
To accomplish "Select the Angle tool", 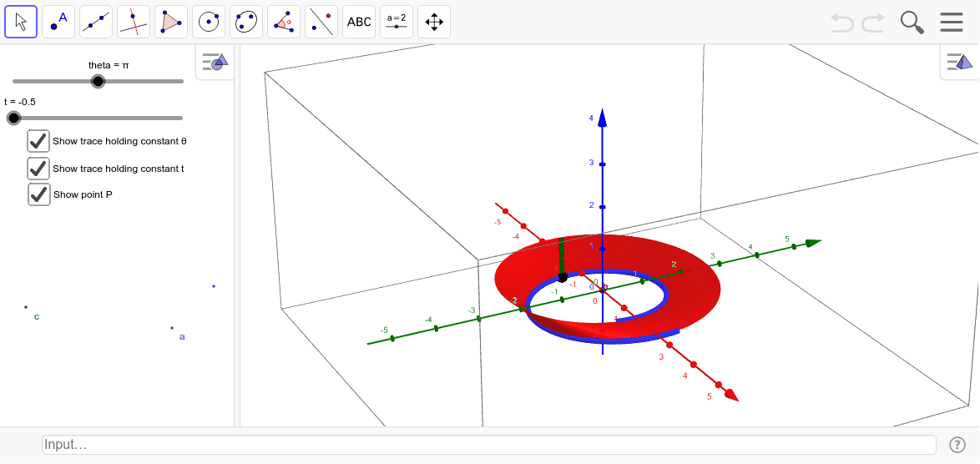I will pos(284,22).
